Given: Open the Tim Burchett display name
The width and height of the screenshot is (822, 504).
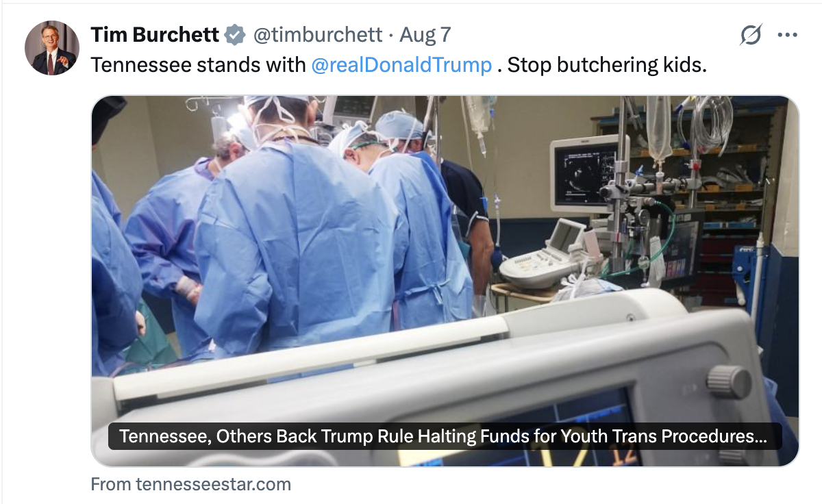Looking at the screenshot, I should pos(155,34).
